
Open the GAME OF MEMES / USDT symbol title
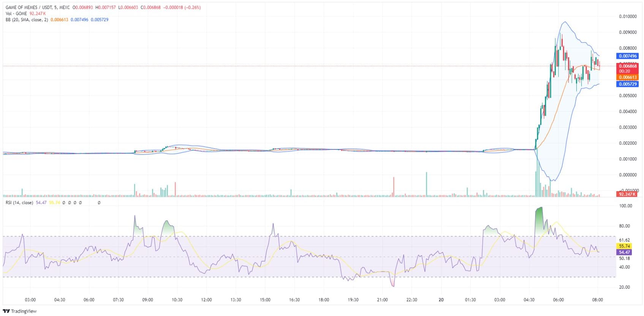(x=38, y=8)
